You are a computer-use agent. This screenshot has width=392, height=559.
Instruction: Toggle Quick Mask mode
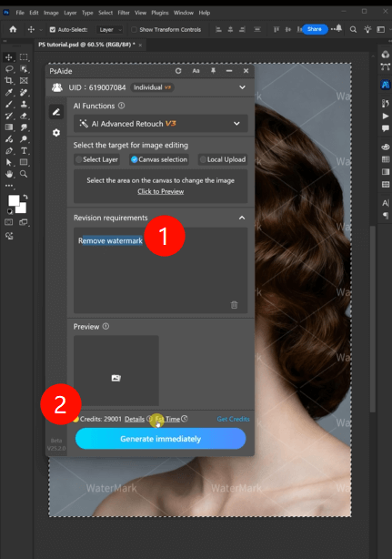pyautogui.click(x=8, y=222)
